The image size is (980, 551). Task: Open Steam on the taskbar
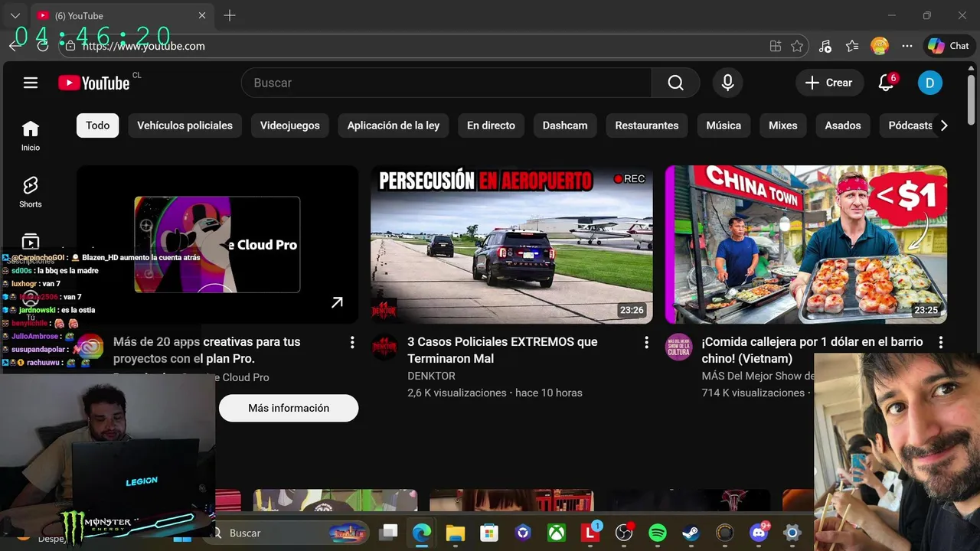(691, 533)
